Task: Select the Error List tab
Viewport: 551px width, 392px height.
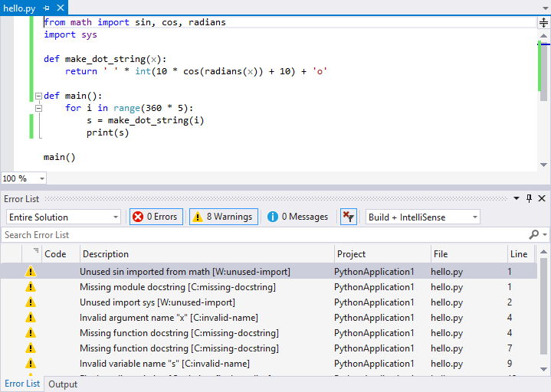Action: pyautogui.click(x=22, y=384)
